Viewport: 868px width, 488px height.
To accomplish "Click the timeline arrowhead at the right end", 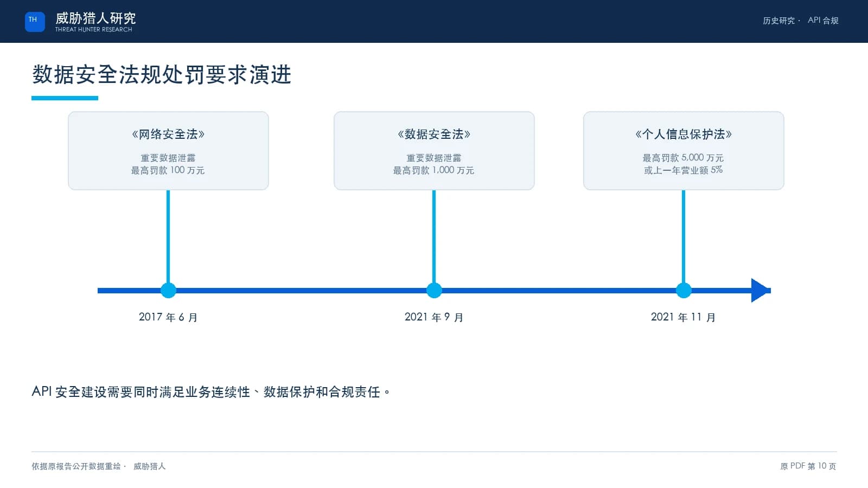I will tap(761, 291).
